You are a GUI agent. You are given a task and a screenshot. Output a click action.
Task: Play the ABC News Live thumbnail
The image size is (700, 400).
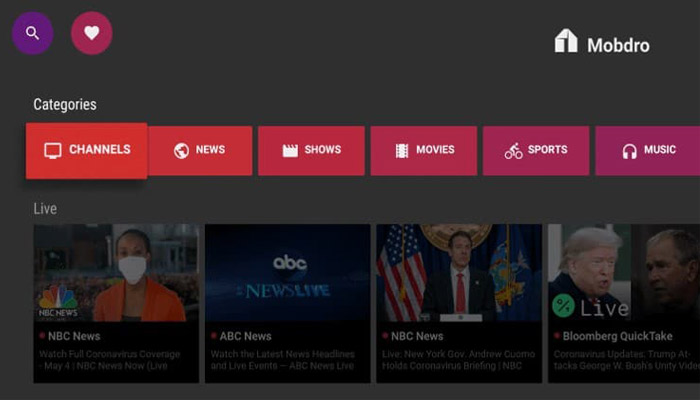click(288, 273)
